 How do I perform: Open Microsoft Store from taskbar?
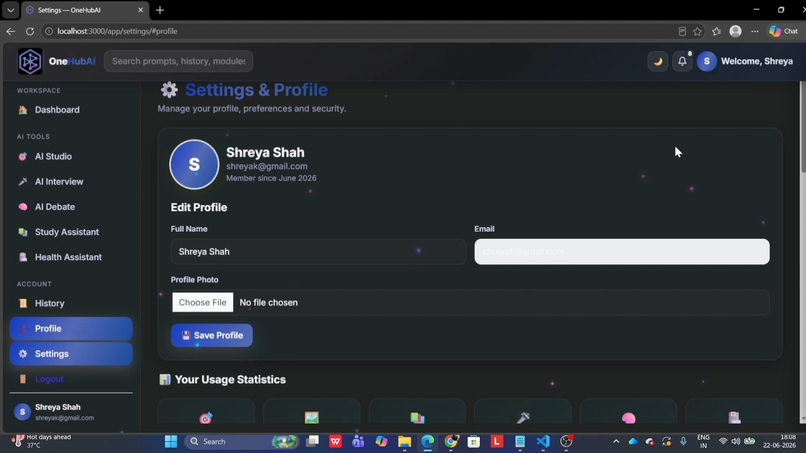(473, 441)
